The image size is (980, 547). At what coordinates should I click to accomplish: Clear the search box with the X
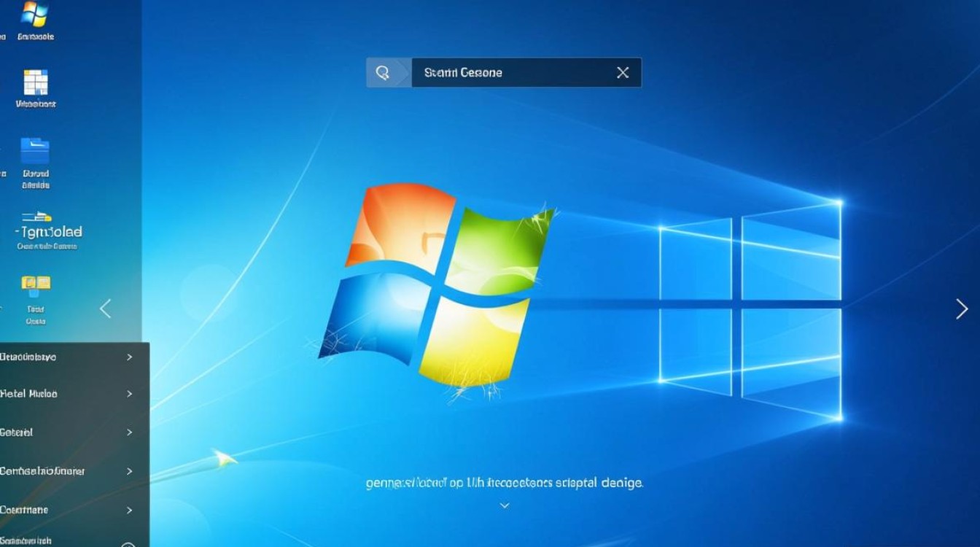tap(623, 73)
